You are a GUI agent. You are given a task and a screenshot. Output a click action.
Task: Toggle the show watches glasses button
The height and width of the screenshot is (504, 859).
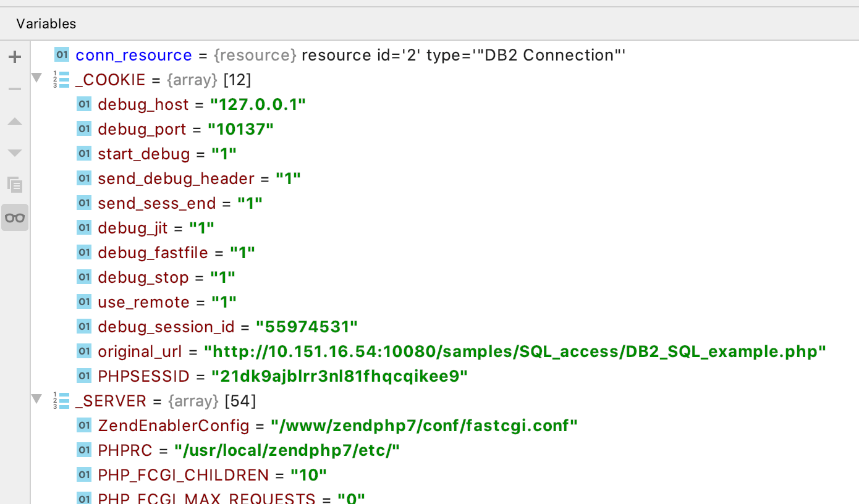(15, 217)
